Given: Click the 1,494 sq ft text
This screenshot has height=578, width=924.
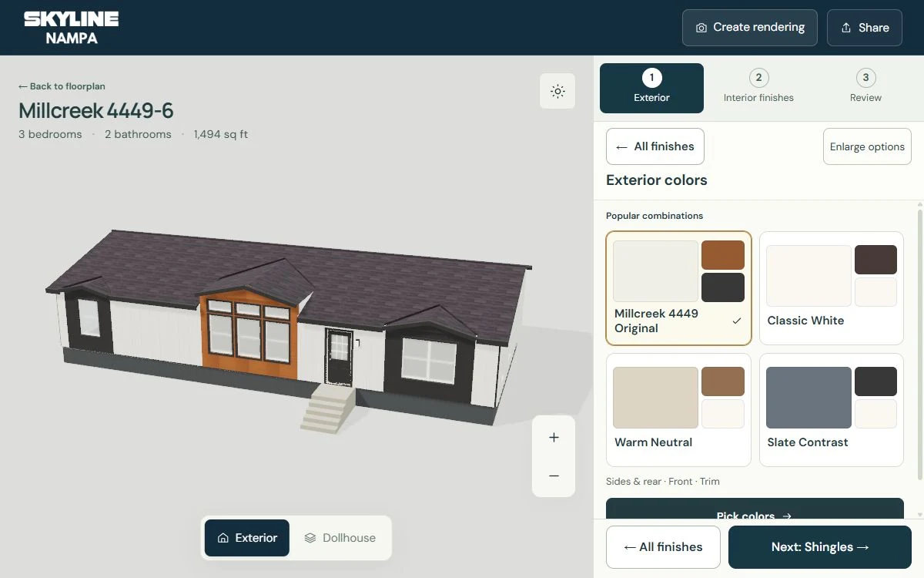Looking at the screenshot, I should point(220,134).
